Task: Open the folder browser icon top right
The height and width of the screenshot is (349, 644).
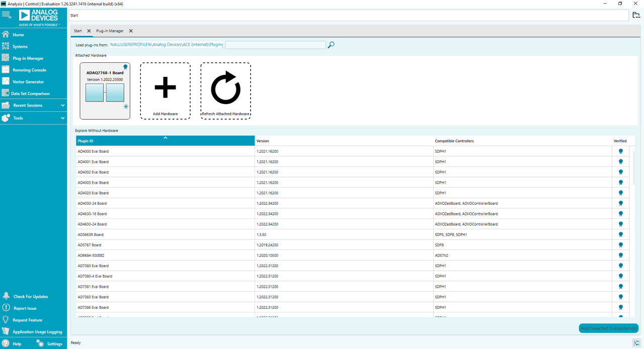Action: pos(636,15)
